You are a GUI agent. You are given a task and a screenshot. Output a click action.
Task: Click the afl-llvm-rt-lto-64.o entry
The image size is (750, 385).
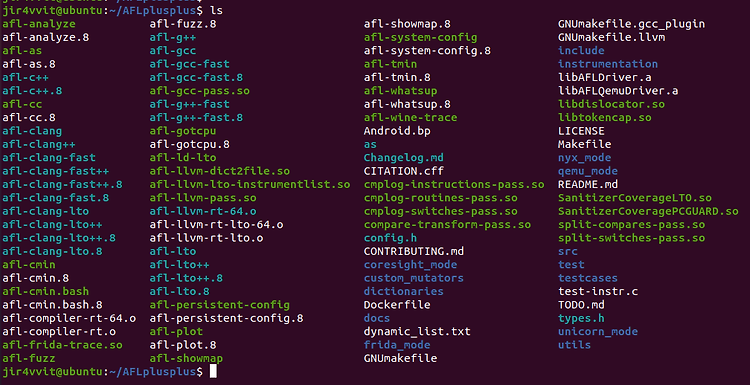click(x=216, y=225)
